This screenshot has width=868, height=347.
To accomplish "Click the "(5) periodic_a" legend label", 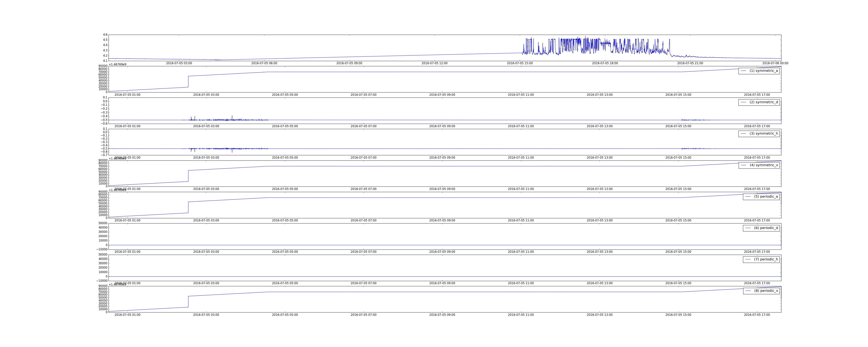I will [x=766, y=196].
